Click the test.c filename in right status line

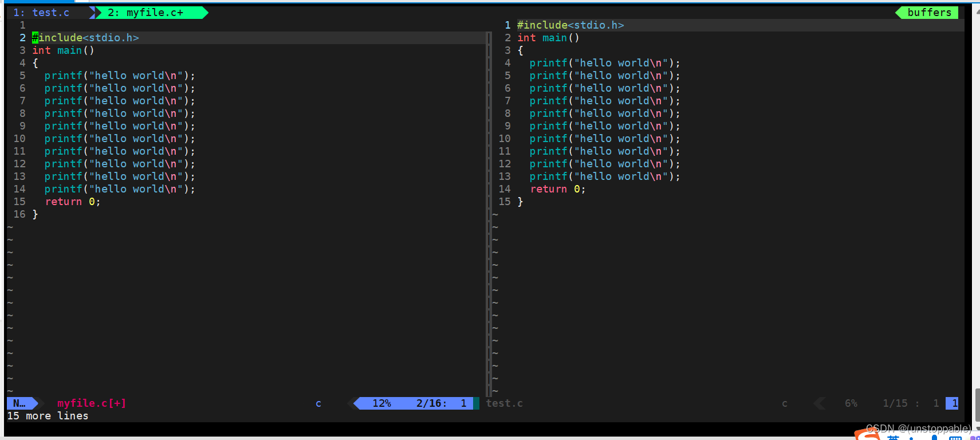[x=505, y=403]
